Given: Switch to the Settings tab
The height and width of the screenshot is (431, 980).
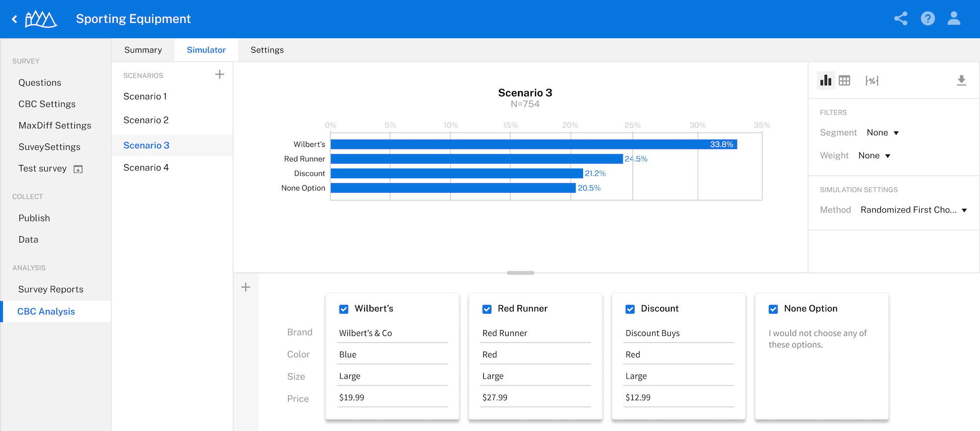Looking at the screenshot, I should (267, 50).
